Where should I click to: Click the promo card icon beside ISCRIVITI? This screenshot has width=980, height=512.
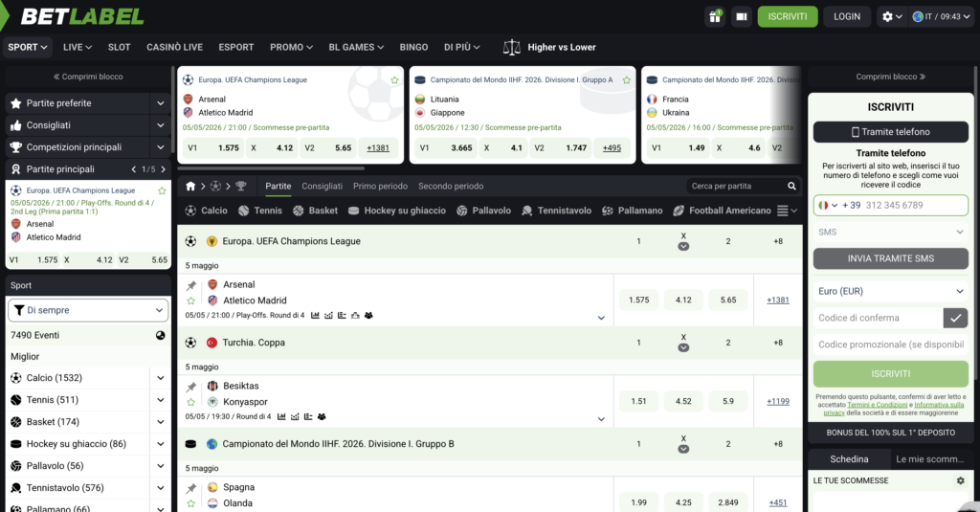click(742, 17)
